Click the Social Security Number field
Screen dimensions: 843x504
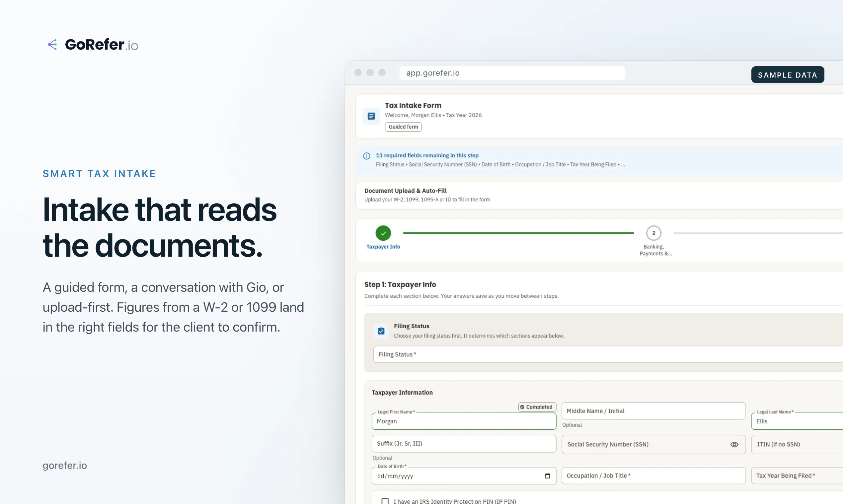point(653,445)
